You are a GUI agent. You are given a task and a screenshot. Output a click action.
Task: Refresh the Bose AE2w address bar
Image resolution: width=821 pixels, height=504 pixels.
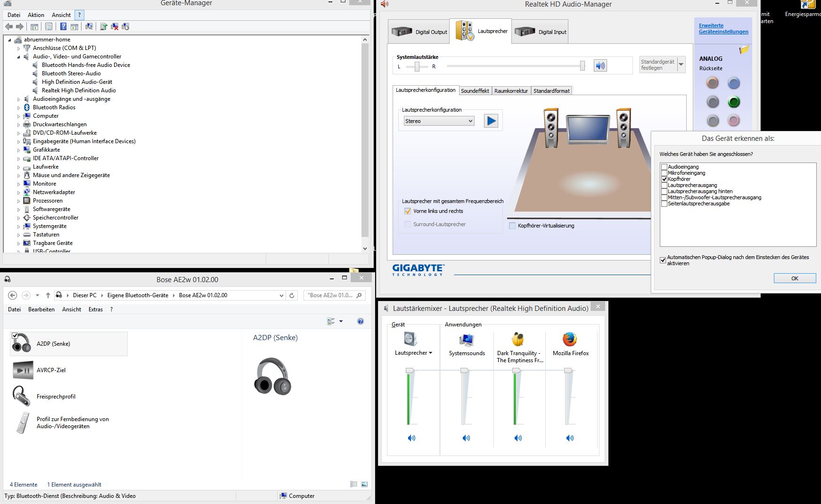[292, 295]
